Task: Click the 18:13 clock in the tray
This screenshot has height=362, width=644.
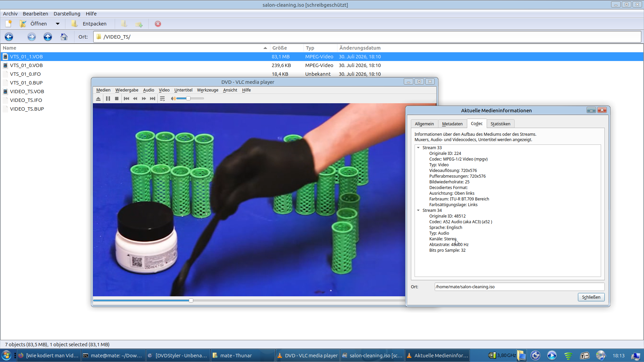Action: (x=619, y=356)
